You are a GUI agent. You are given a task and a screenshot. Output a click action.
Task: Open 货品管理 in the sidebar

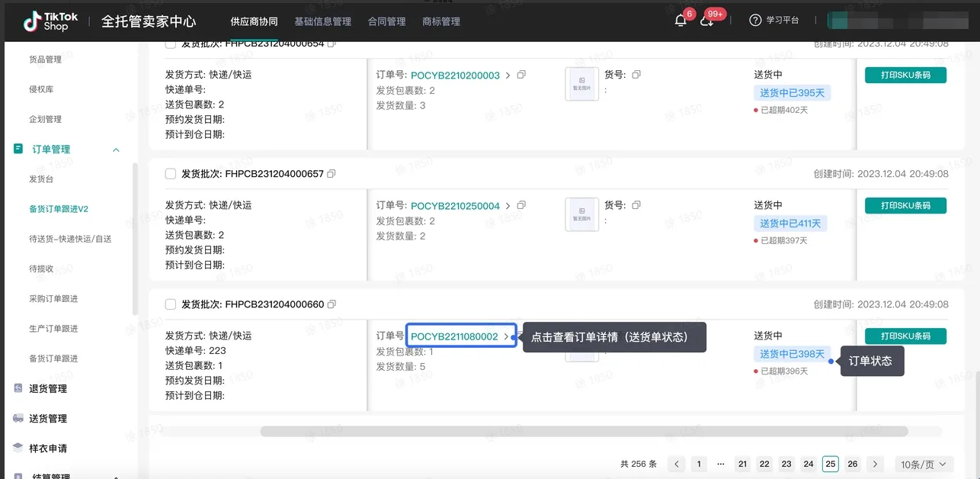[45, 59]
